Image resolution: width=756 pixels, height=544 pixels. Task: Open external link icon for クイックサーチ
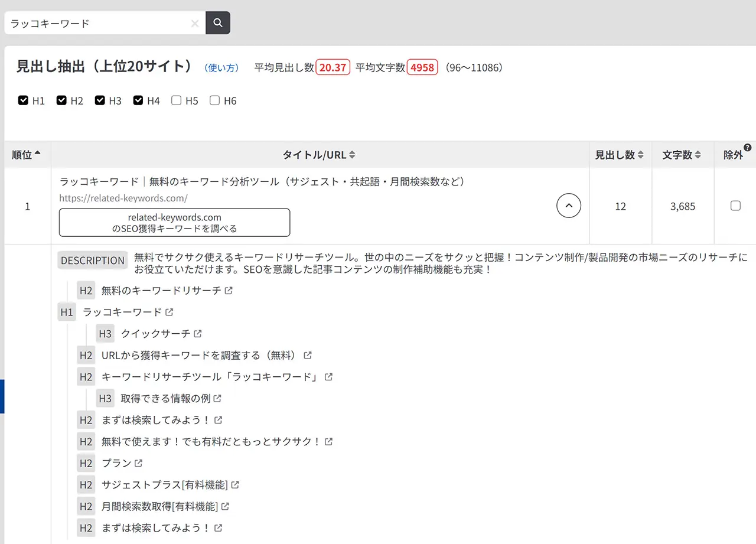click(x=198, y=334)
